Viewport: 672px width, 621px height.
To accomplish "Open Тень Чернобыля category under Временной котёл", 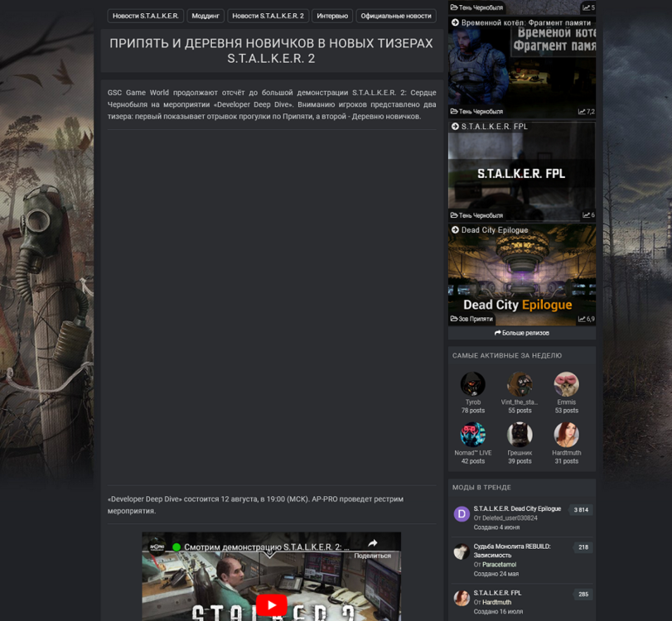I will pos(476,111).
